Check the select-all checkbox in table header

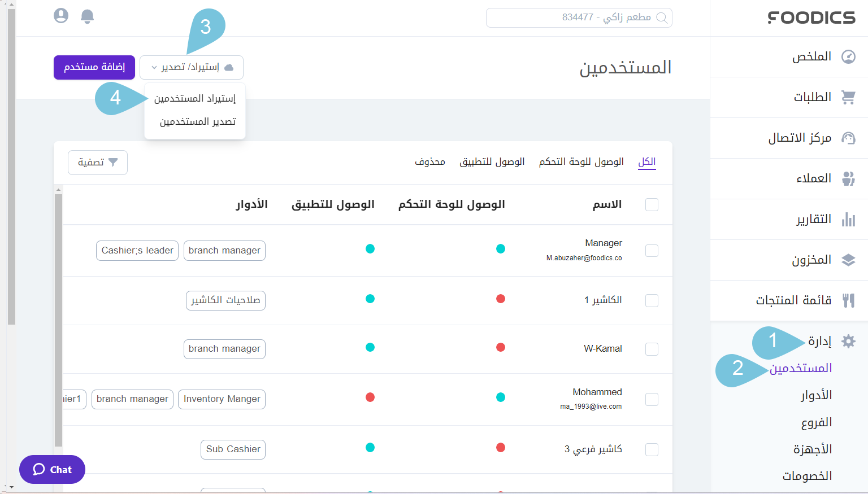click(652, 204)
